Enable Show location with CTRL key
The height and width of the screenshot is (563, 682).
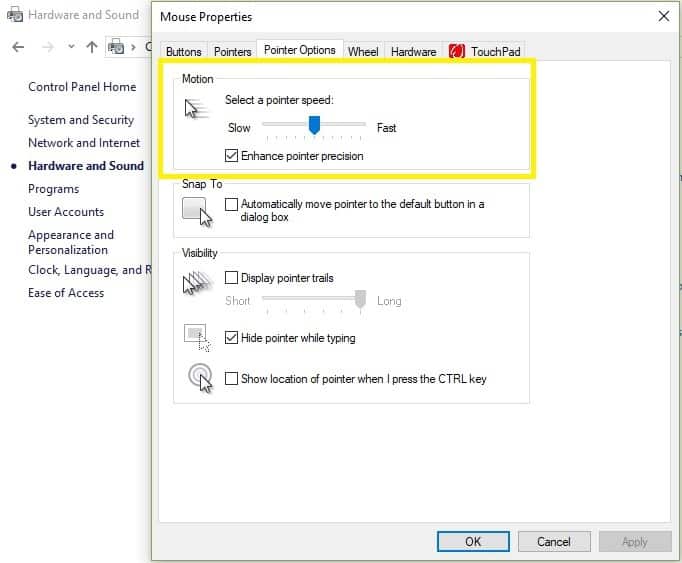point(232,379)
